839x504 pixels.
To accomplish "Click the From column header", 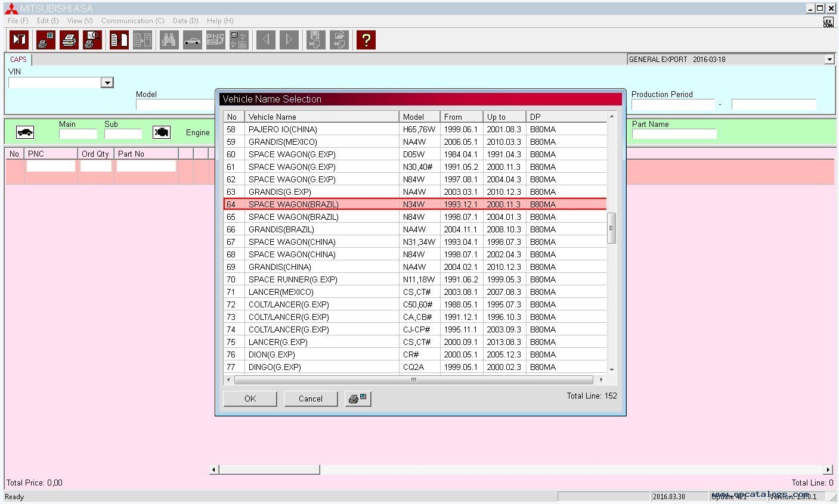I will [462, 117].
